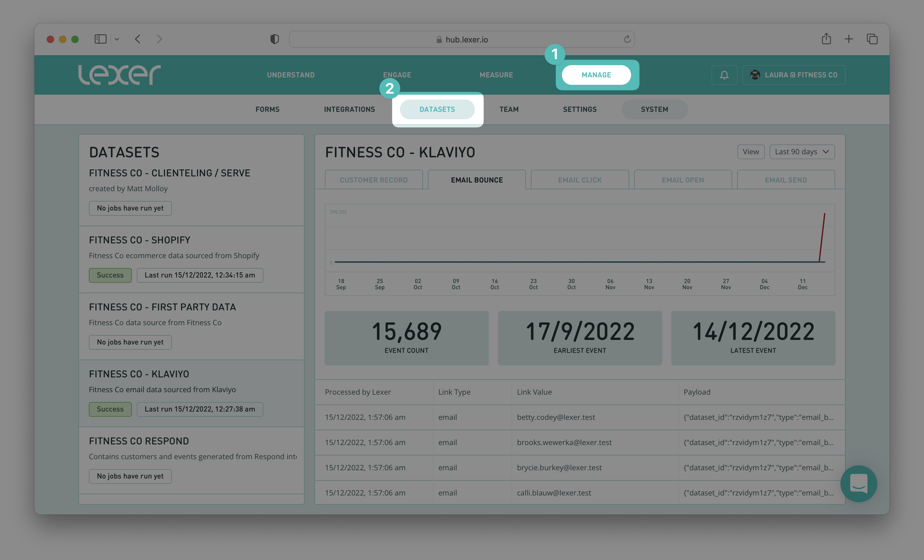Go to the Forms sub-tab
The height and width of the screenshot is (560, 924).
[x=267, y=109]
